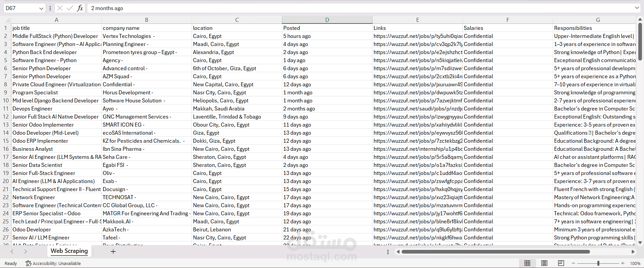644x268 pixels.
Task: Click the '15 days ago' cell
Action: [327, 189]
